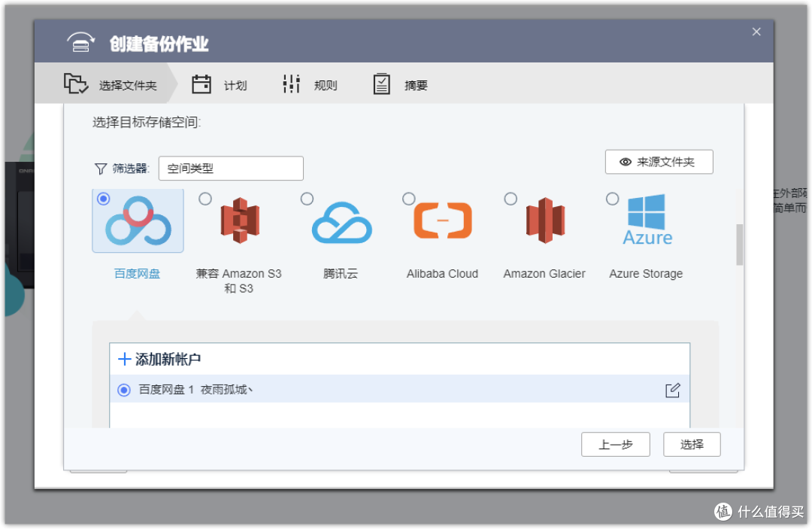Toggle the Amazon Glacier radio button

[x=511, y=199]
